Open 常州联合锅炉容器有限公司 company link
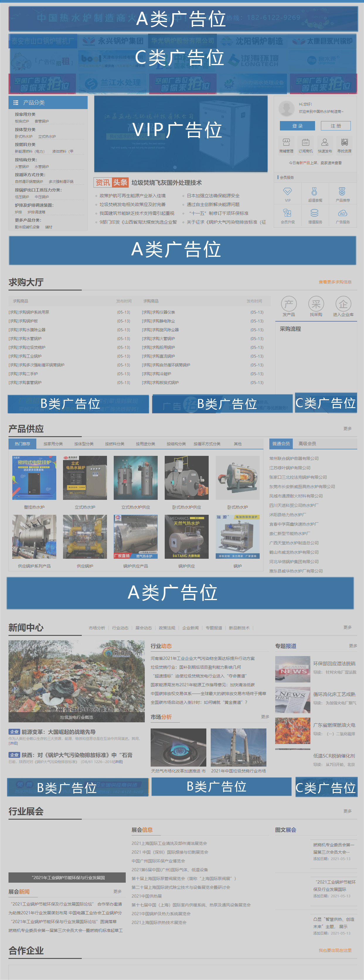 tap(294, 458)
